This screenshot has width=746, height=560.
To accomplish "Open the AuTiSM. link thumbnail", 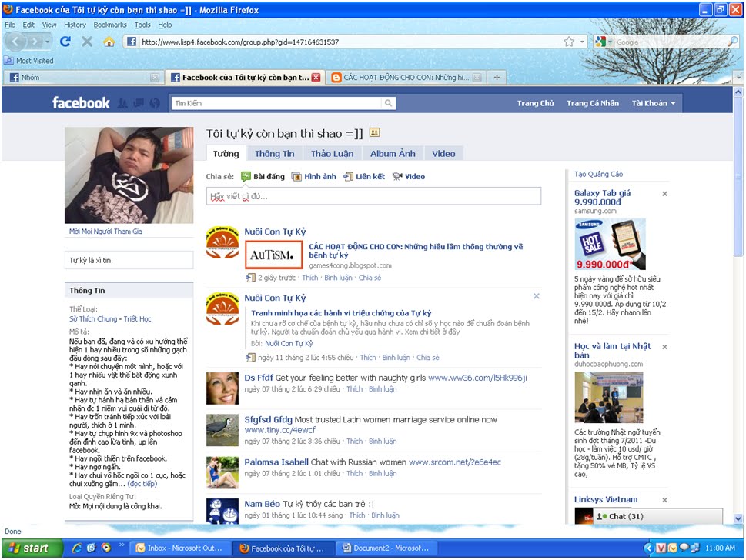I will tap(273, 255).
